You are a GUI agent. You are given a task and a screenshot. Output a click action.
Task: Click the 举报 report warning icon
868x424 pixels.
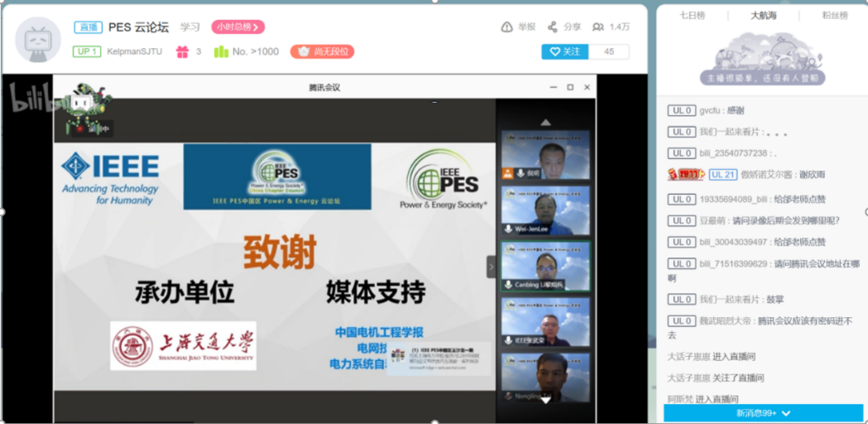(506, 27)
